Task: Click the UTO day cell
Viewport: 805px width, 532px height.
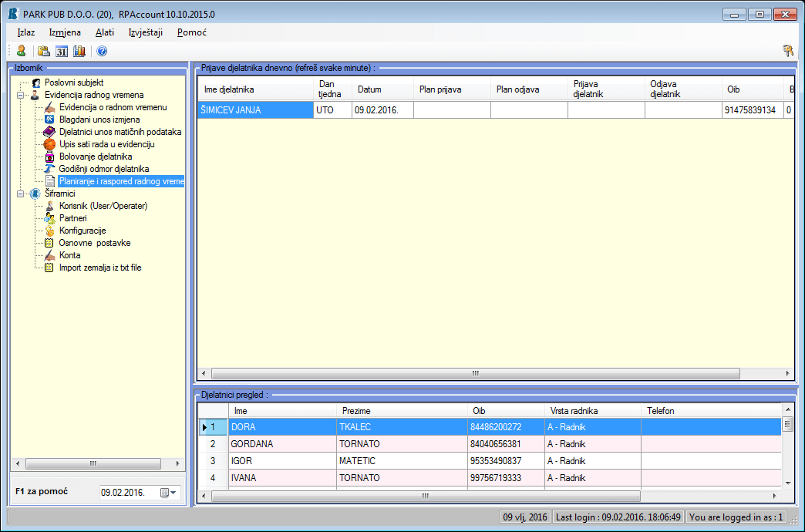Action: (332, 110)
